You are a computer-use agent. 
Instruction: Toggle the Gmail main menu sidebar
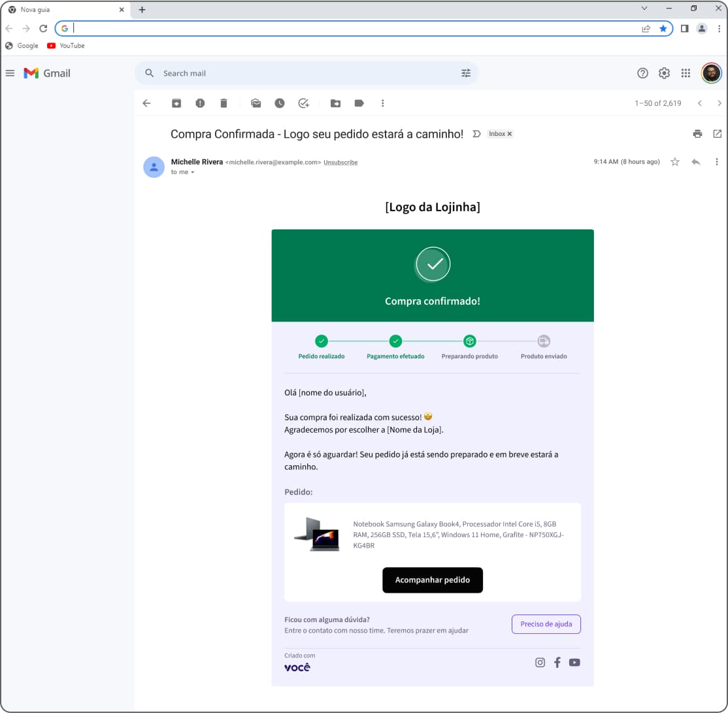[10, 73]
